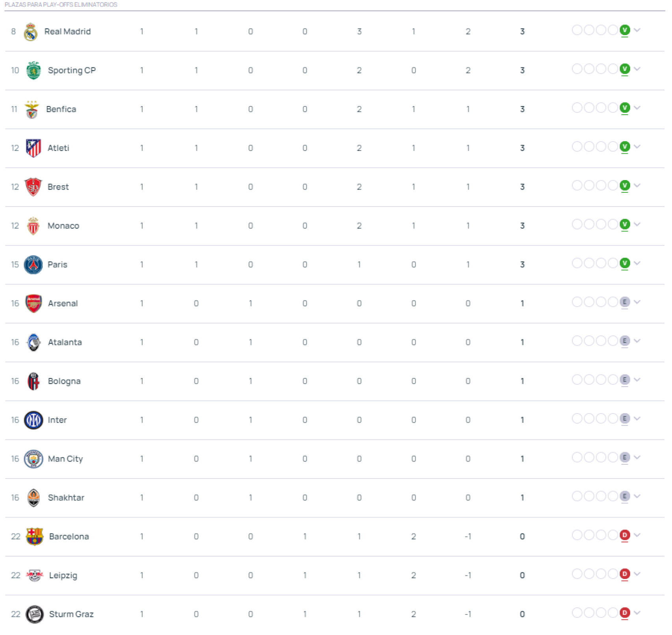
Task: Click the Man City club crest
Action: pos(33,459)
